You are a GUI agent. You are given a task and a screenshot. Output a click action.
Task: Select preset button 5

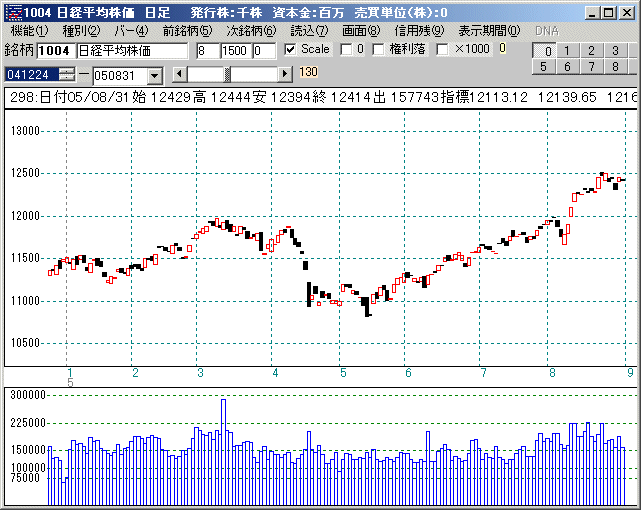coord(544,67)
